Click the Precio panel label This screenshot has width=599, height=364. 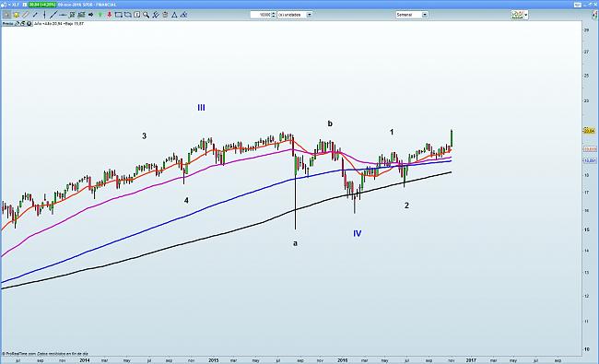[x=7, y=24]
